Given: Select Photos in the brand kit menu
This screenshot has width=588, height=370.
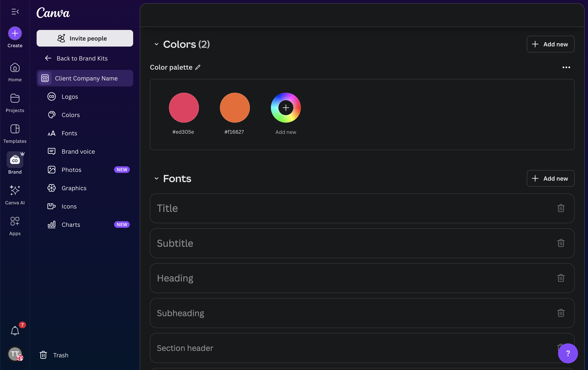Looking at the screenshot, I should click(x=85, y=170).
